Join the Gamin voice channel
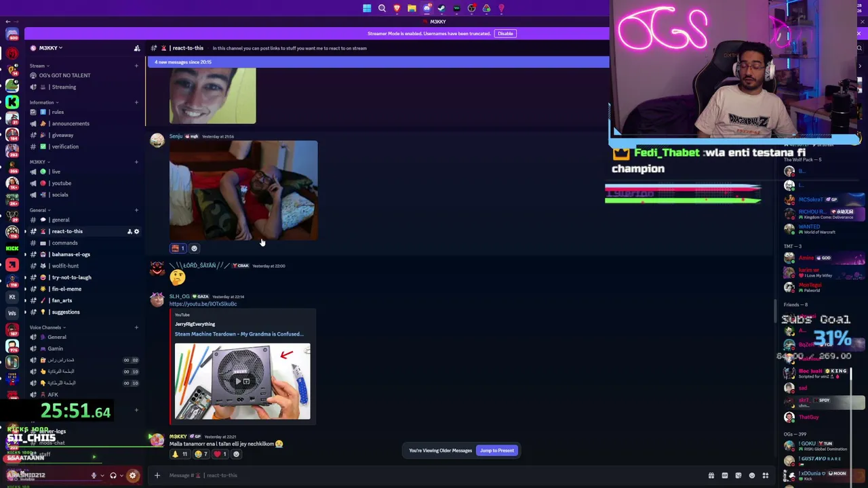Screen dimensions: 868x488 (x=85, y=348)
